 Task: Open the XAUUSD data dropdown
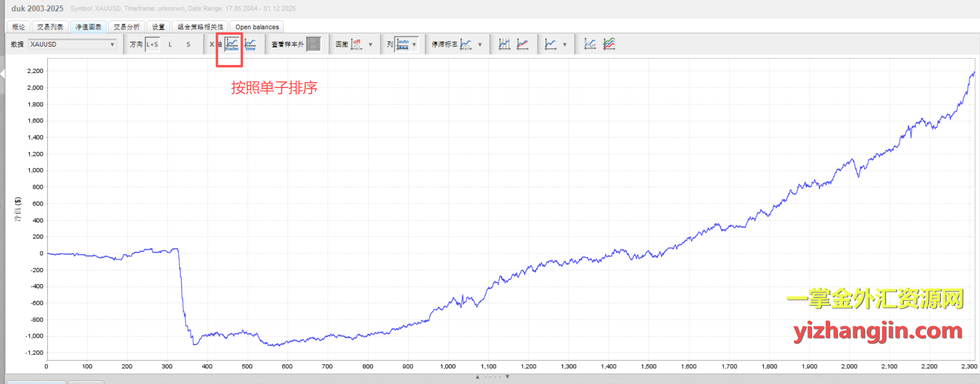pos(72,44)
